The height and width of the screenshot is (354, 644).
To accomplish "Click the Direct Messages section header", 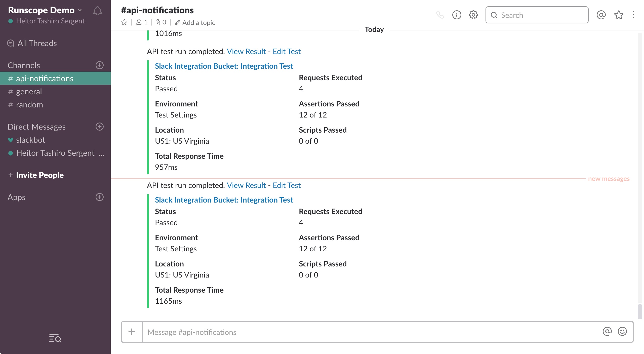I will pyautogui.click(x=37, y=127).
